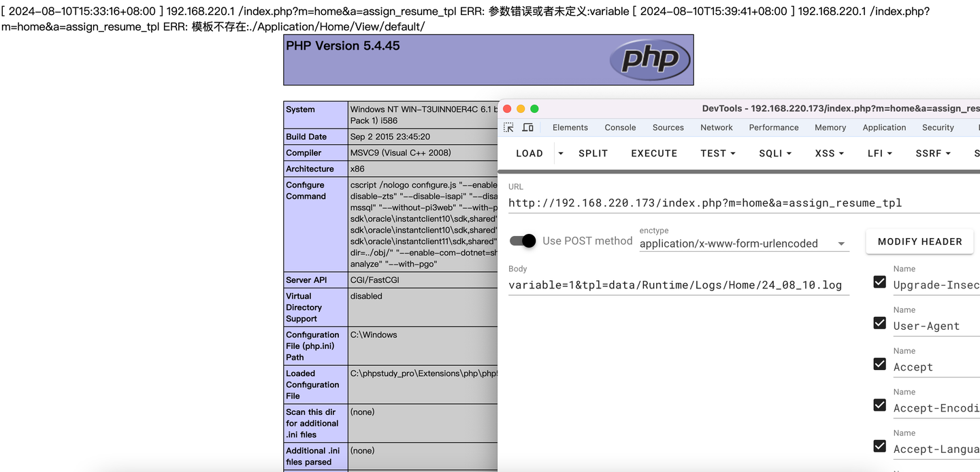Expand the LOAD options dropdown arrow
Image resolution: width=980 pixels, height=472 pixels.
(560, 153)
